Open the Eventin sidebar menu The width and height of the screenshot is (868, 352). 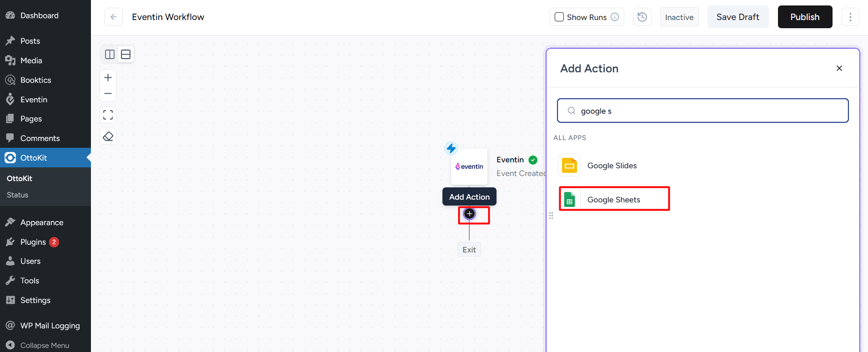[45, 100]
